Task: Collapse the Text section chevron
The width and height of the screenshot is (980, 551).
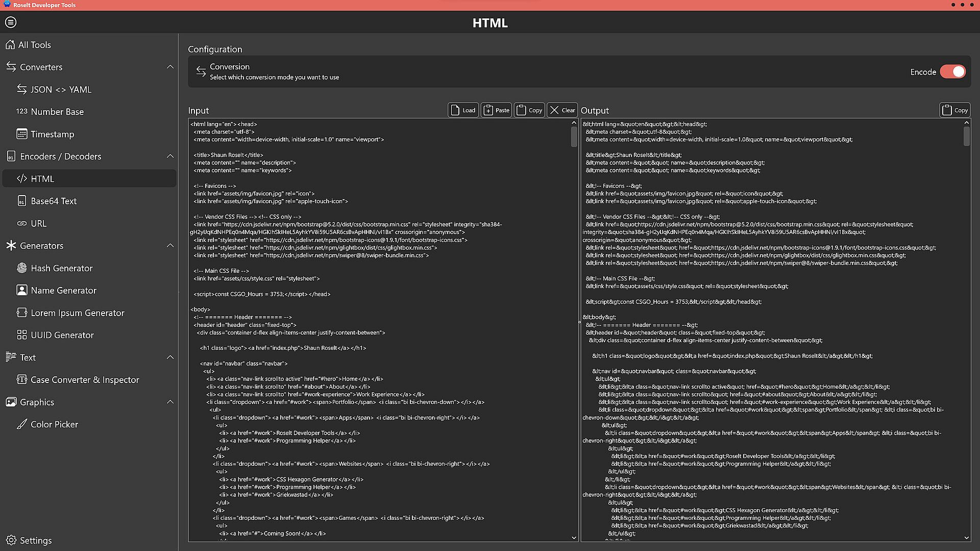Action: coord(170,357)
